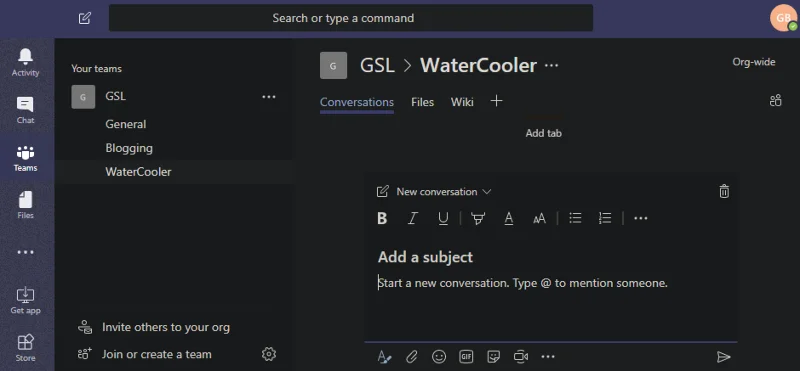The width and height of the screenshot is (800, 371).
Task: Toggle the Format text pen icon
Action: tap(384, 357)
